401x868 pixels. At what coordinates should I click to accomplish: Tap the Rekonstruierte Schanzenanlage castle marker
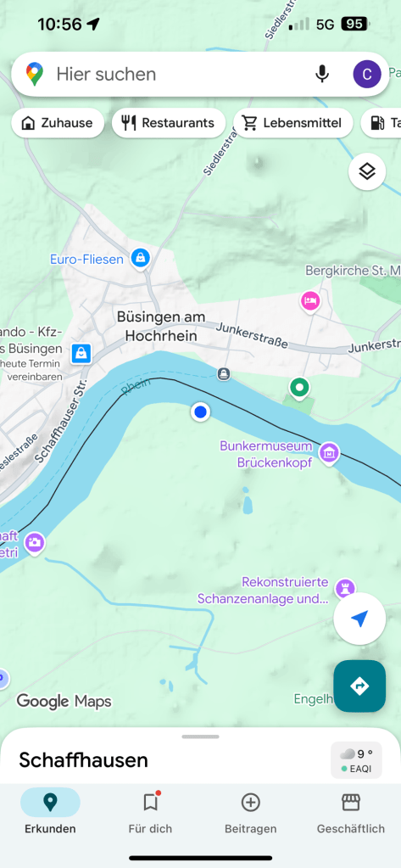[345, 589]
